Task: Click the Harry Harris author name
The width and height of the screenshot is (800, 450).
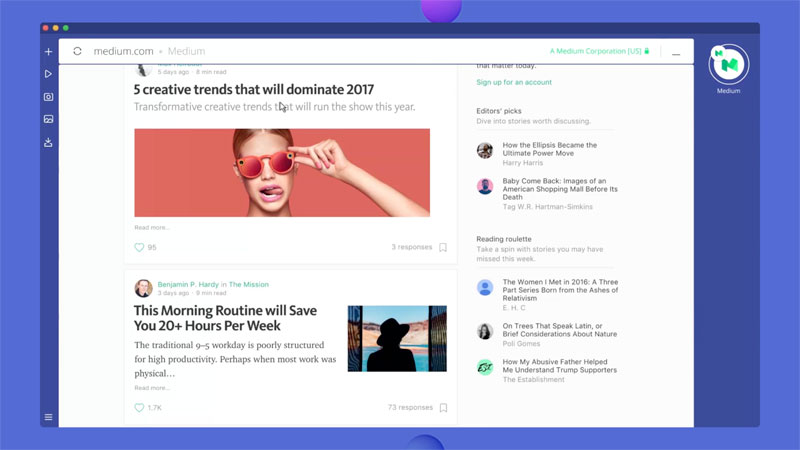Action: pos(522,163)
